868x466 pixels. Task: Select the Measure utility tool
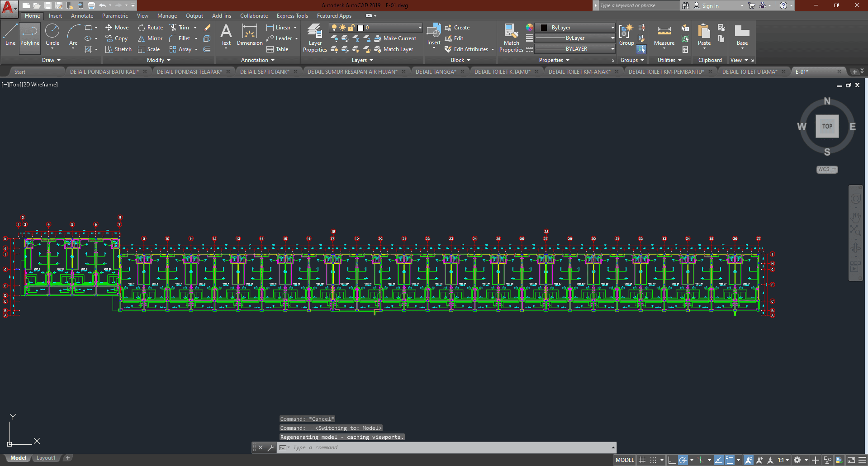[x=664, y=36]
